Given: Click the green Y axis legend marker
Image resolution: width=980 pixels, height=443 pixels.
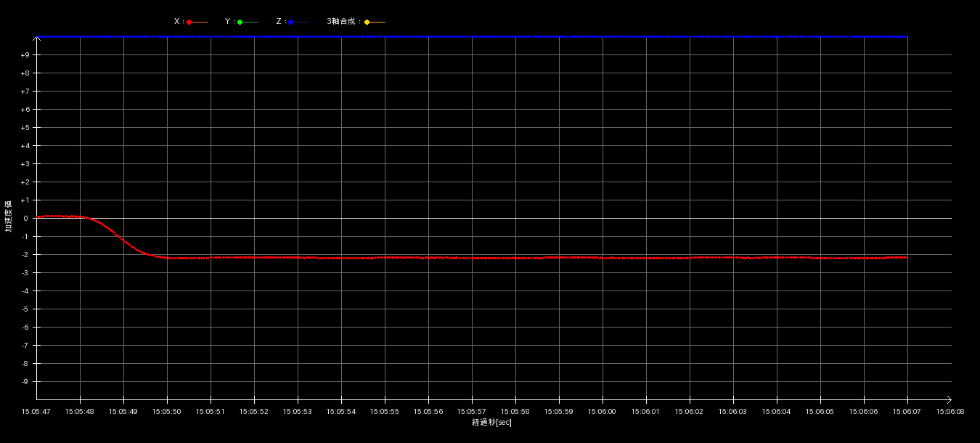Looking at the screenshot, I should [240, 23].
